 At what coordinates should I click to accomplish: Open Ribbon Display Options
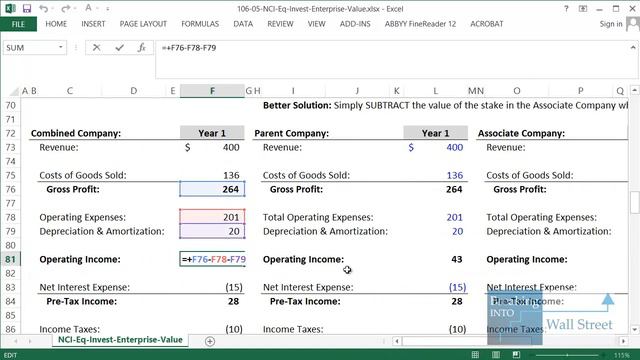pos(583,9)
